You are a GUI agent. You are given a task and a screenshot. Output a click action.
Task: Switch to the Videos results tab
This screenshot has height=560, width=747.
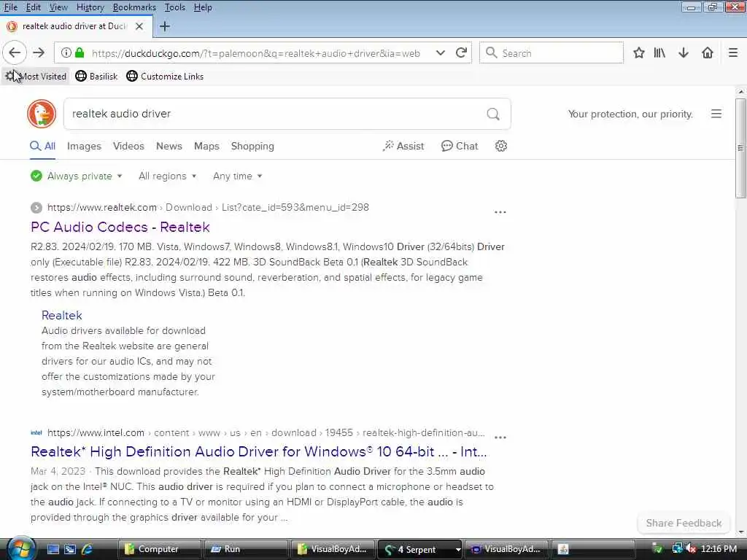point(128,146)
